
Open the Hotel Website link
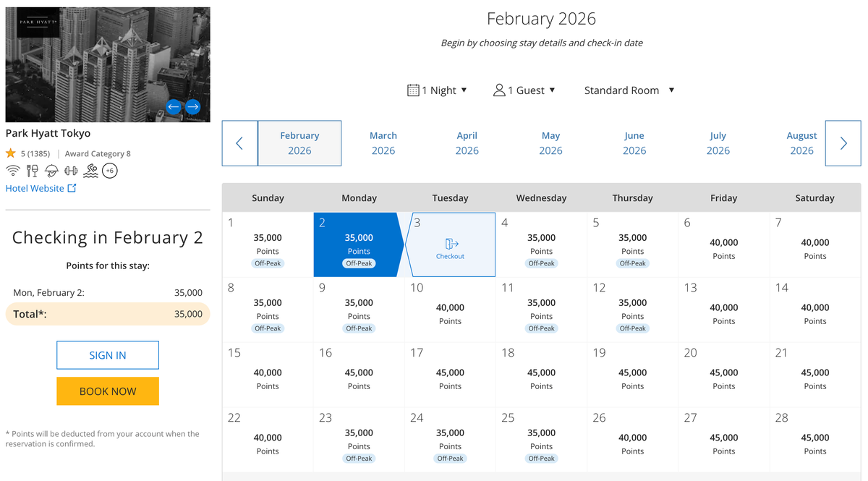click(x=41, y=188)
